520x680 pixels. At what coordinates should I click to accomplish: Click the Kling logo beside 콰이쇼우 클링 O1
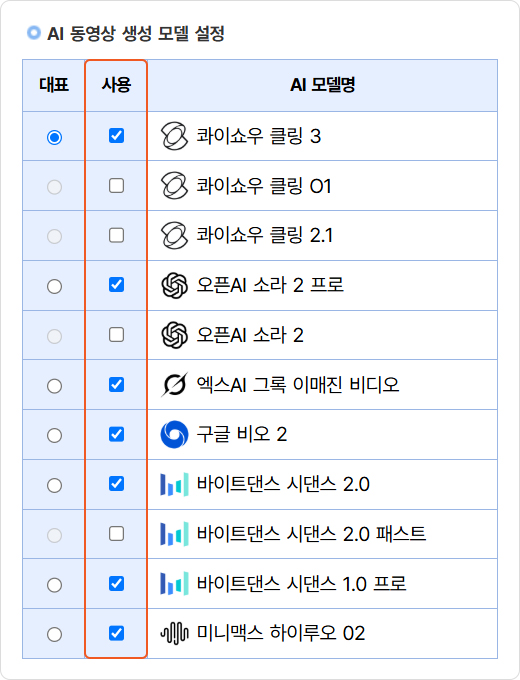[x=174, y=186]
